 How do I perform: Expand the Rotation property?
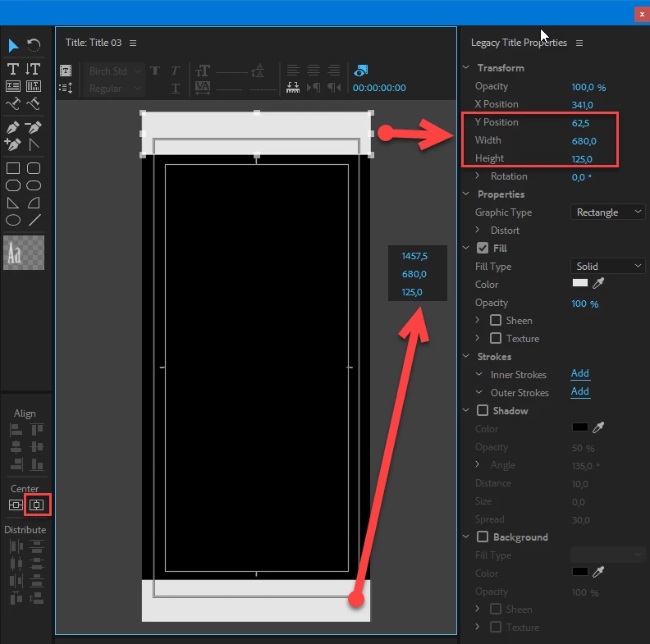coord(478,176)
